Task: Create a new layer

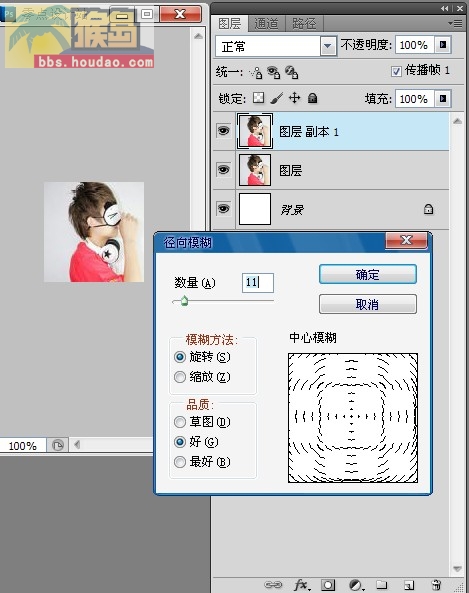Action: (x=408, y=585)
